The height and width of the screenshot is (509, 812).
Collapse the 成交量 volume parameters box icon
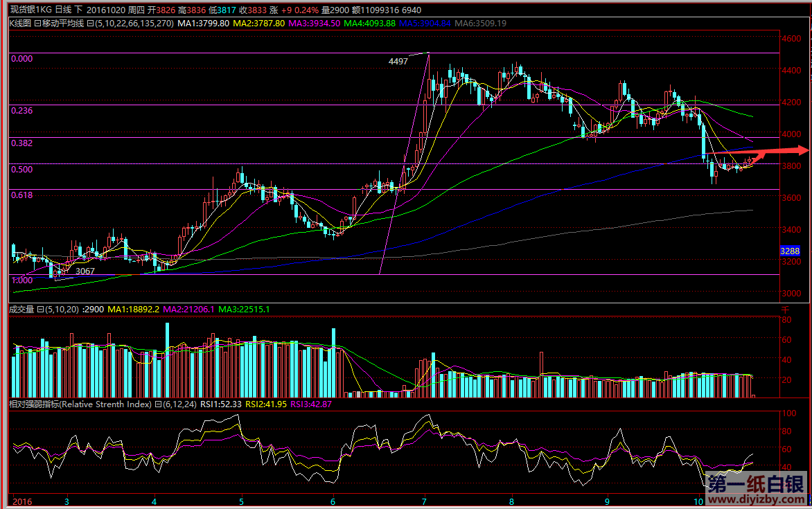(41, 310)
